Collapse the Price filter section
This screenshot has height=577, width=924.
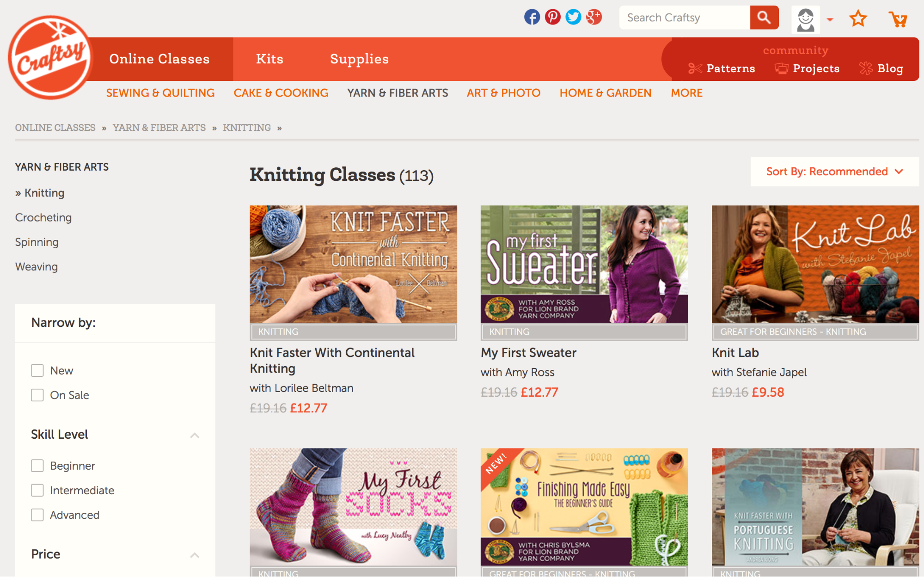pyautogui.click(x=195, y=555)
